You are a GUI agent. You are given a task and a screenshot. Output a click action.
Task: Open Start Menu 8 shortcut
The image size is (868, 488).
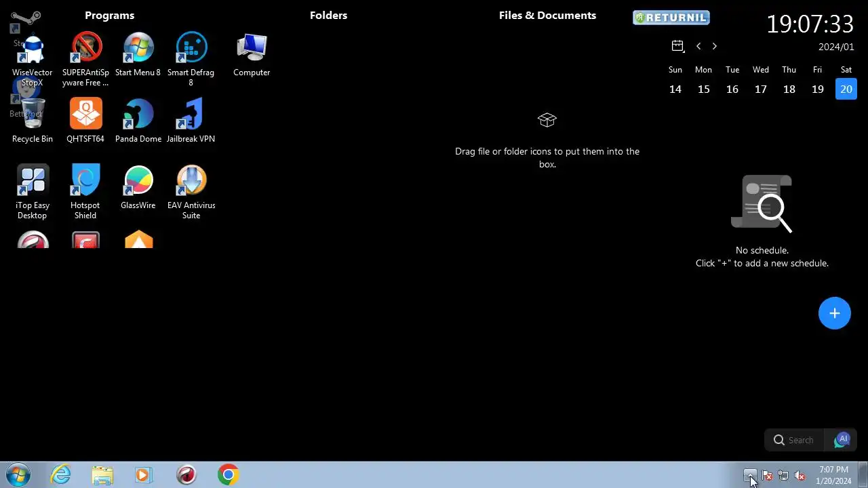(138, 56)
